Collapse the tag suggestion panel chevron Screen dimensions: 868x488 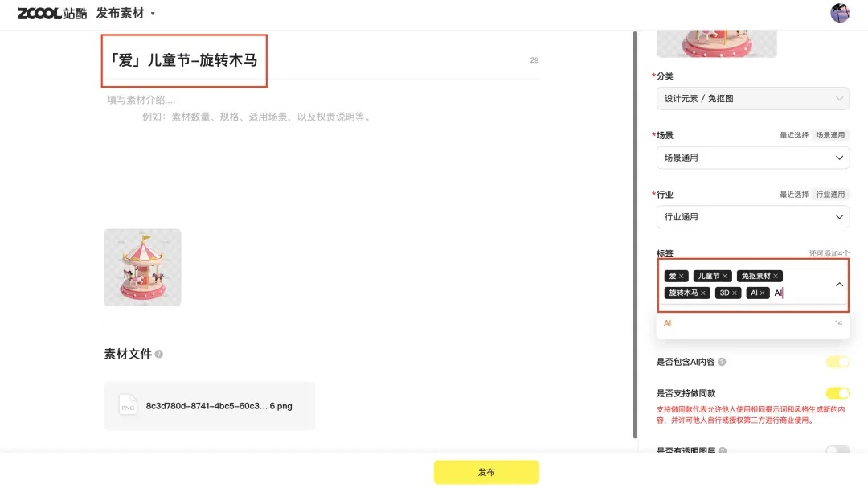(839, 284)
